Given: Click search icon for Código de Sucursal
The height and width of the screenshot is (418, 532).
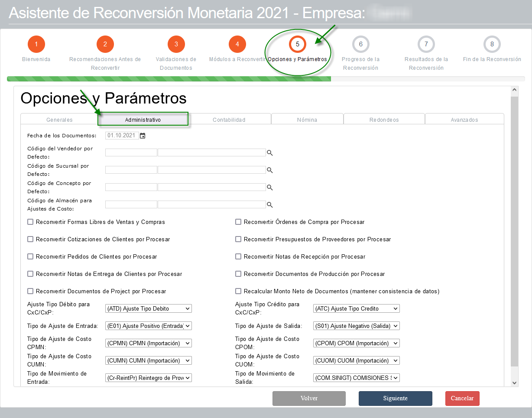Looking at the screenshot, I should point(269,170).
